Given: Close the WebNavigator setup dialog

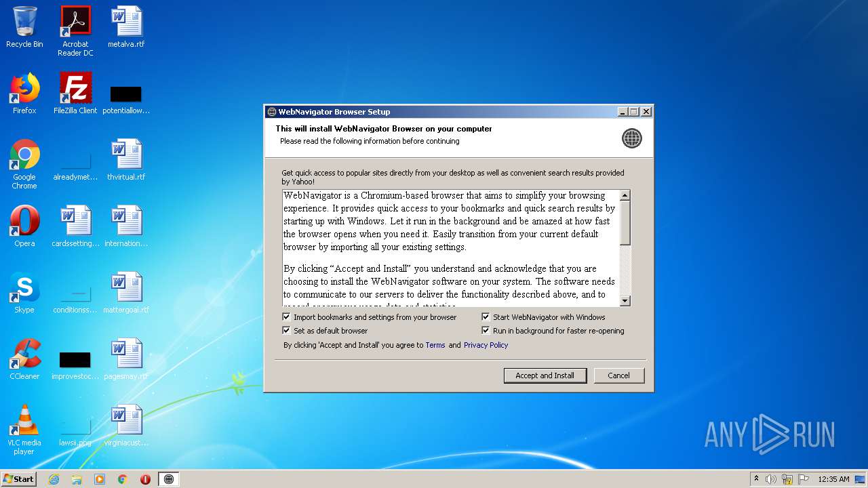Looking at the screenshot, I should (646, 112).
